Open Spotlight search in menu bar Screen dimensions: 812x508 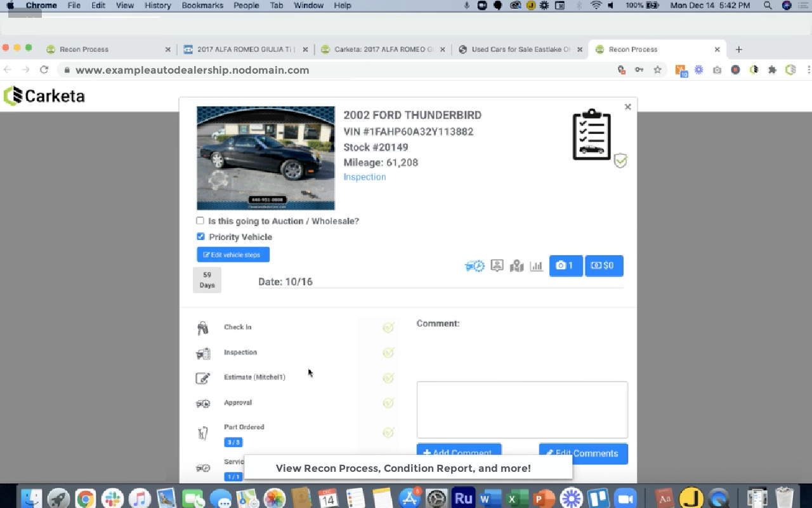tap(768, 5)
